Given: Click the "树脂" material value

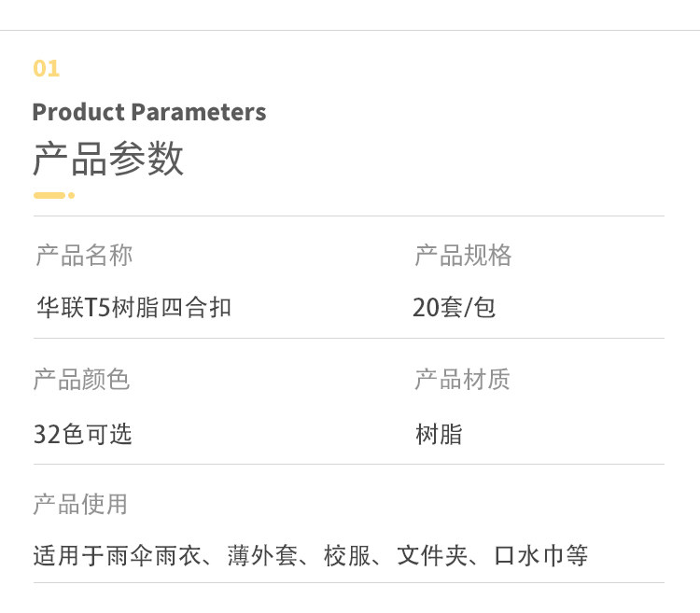Looking at the screenshot, I should pyautogui.click(x=439, y=434).
